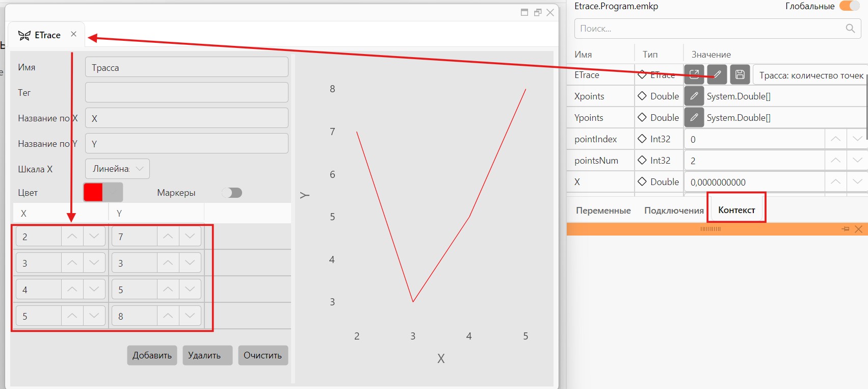Click the Имя field containing Трасса
The image size is (868, 389).
click(x=187, y=67)
